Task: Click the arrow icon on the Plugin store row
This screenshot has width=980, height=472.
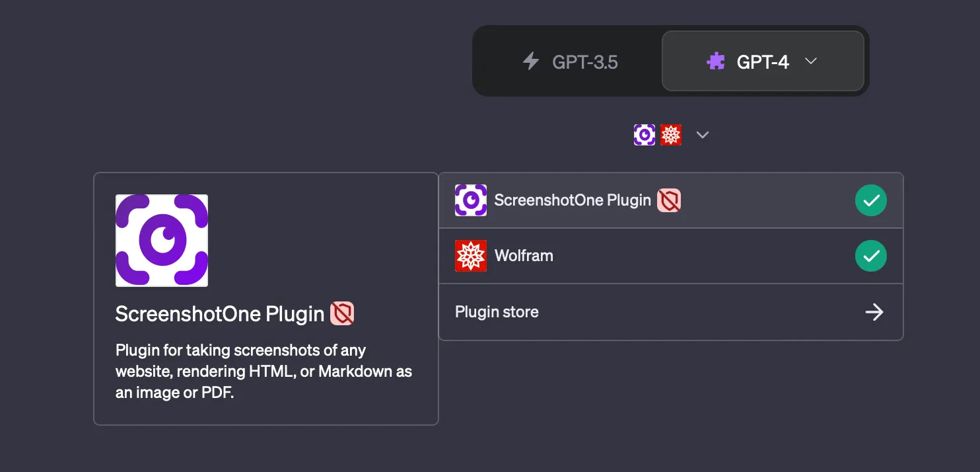Action: (x=874, y=312)
